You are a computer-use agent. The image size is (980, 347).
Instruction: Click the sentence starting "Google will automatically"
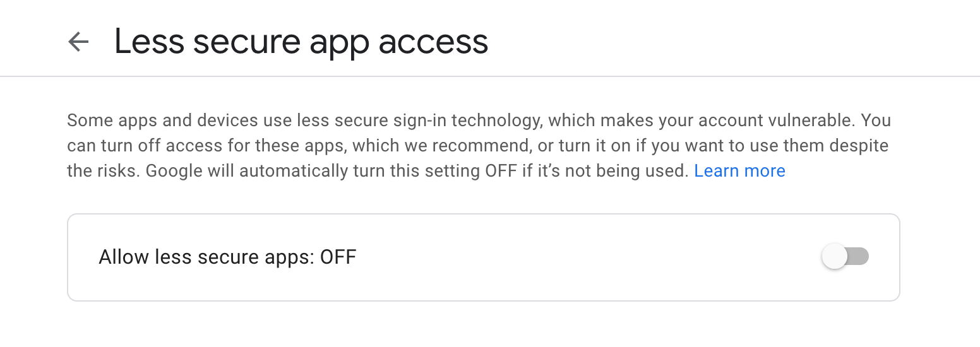(417, 171)
